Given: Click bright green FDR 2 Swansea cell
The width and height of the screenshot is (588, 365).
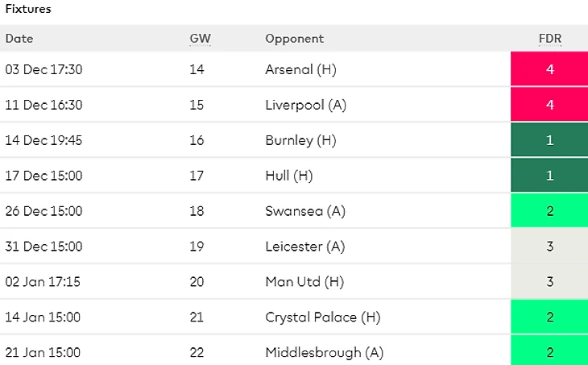Looking at the screenshot, I should [x=549, y=211].
